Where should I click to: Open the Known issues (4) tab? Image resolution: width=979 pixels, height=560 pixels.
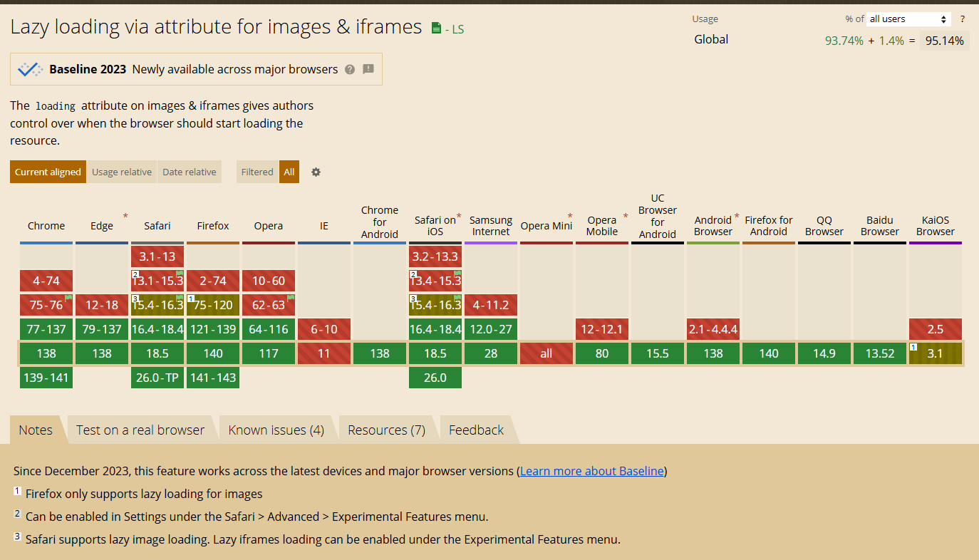point(276,430)
